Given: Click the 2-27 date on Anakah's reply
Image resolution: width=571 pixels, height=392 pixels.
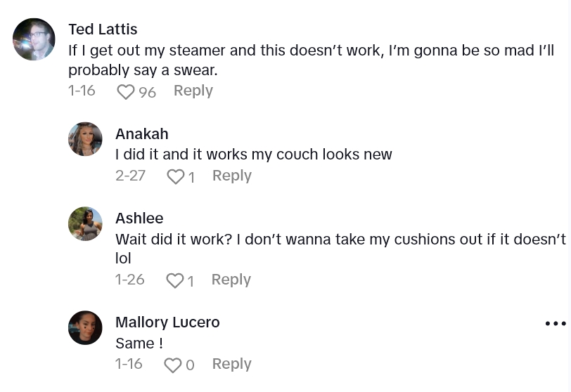Looking at the screenshot, I should tap(130, 176).
